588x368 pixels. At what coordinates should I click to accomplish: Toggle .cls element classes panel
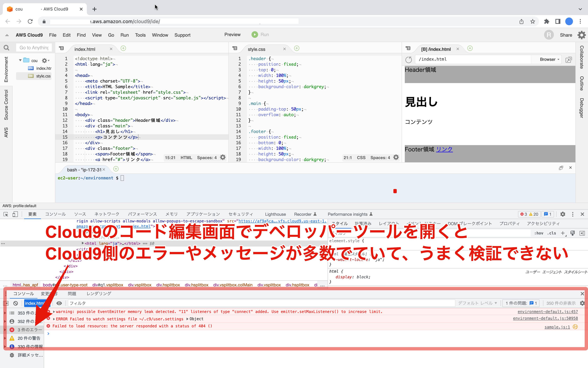pyautogui.click(x=552, y=233)
